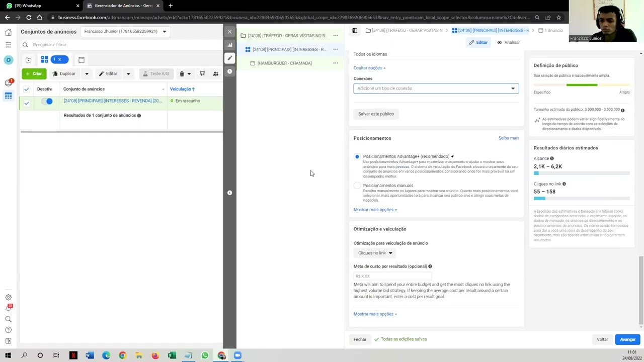The width and height of the screenshot is (644, 362).
Task: Open 'Adicione um tipo de conexão' dropdown
Action: pyautogui.click(x=436, y=88)
